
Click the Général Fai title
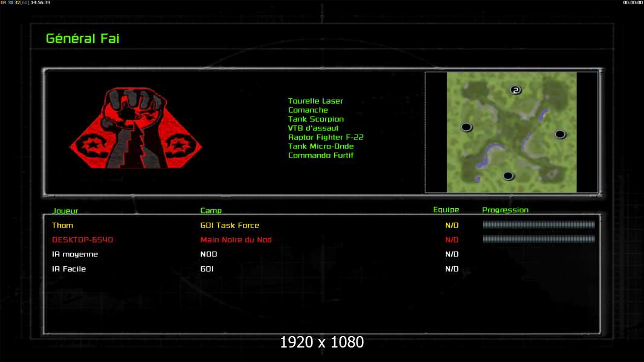83,39
